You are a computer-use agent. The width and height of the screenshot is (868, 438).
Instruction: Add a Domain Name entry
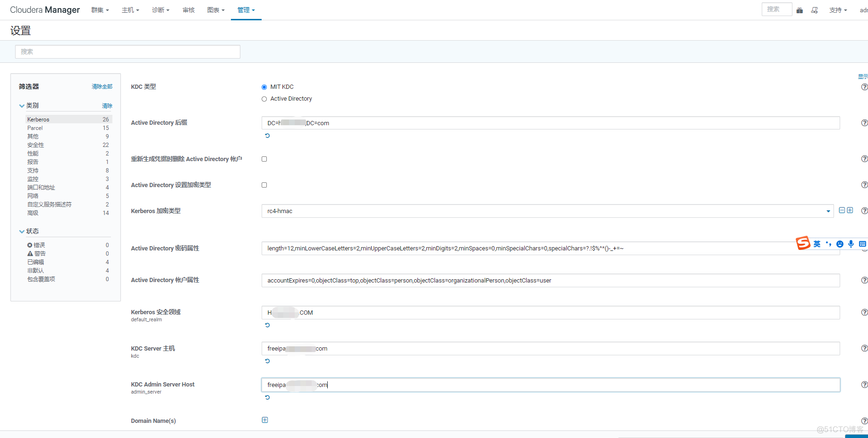tap(265, 420)
